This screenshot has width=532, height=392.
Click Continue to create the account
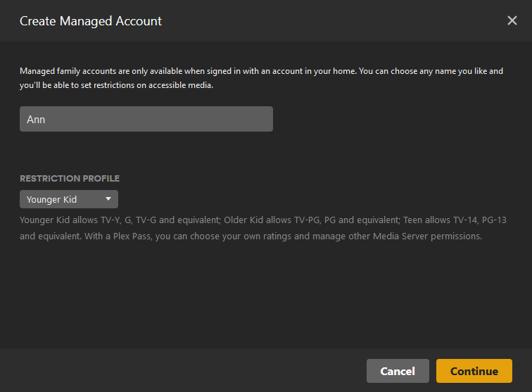tap(474, 371)
